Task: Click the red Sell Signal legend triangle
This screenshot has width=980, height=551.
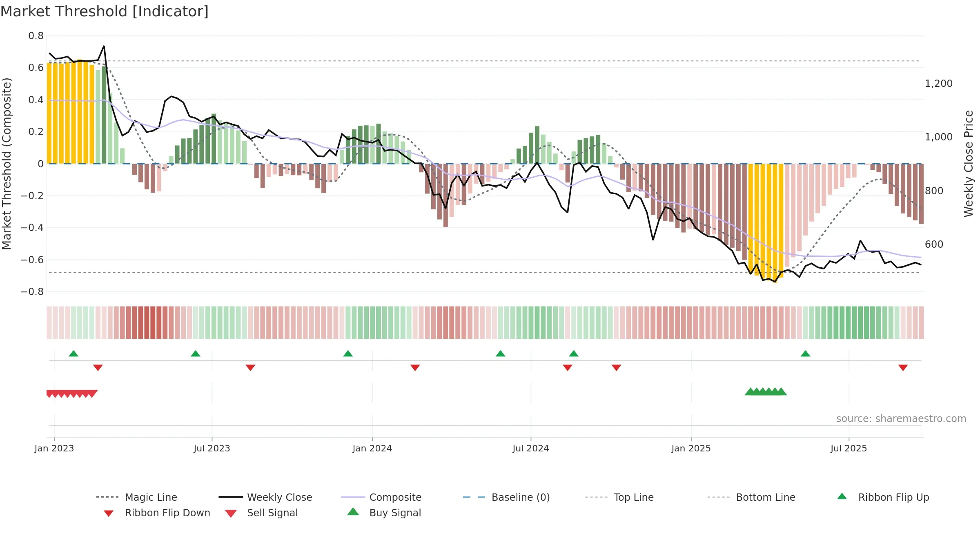Action: tap(231, 513)
